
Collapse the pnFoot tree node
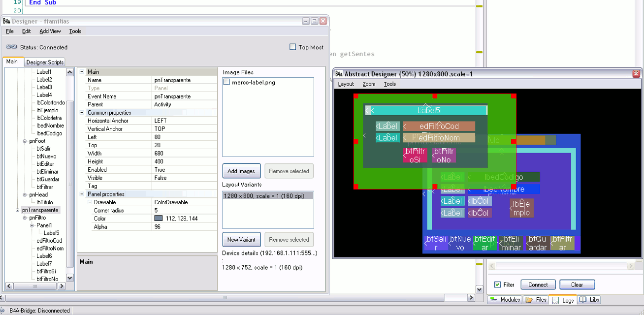pos(25,141)
